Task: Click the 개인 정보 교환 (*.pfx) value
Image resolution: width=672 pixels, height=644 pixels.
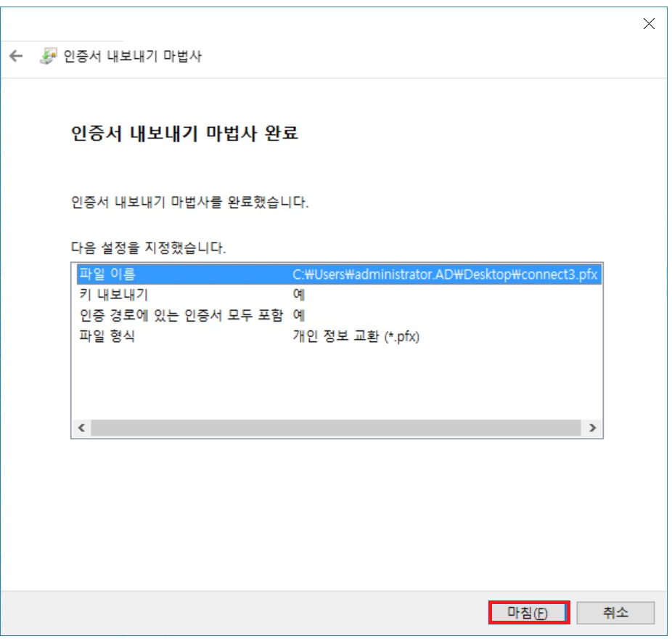Action: [x=356, y=337]
